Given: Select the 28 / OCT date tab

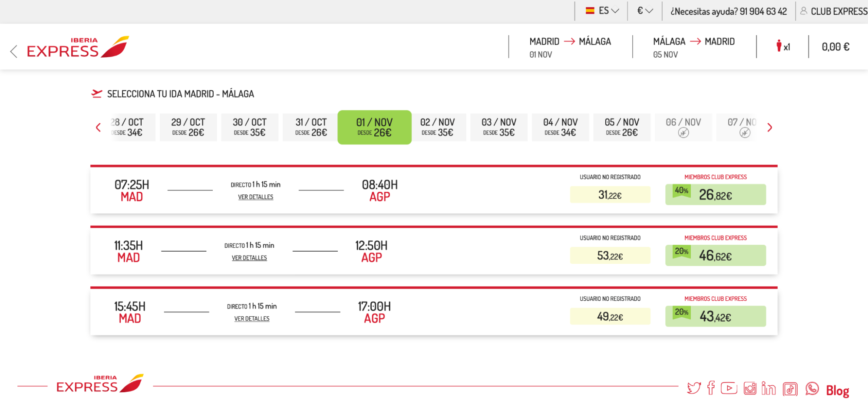Looking at the screenshot, I should [x=132, y=127].
